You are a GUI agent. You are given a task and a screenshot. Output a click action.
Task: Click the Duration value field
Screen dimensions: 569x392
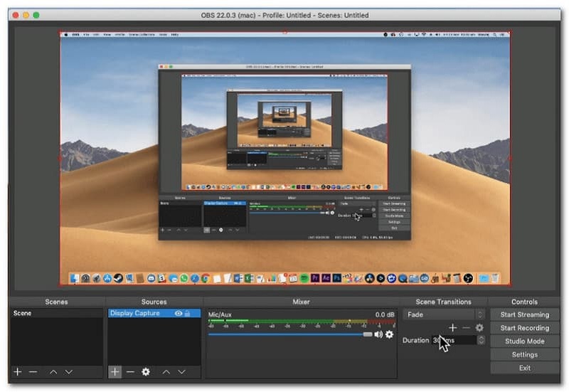coord(454,341)
